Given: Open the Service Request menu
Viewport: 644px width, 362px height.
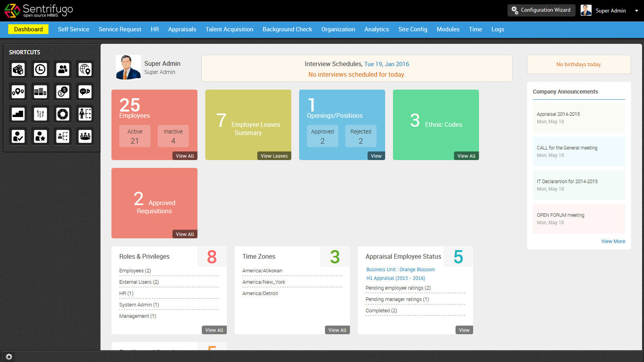Looking at the screenshot, I should pos(120,29).
